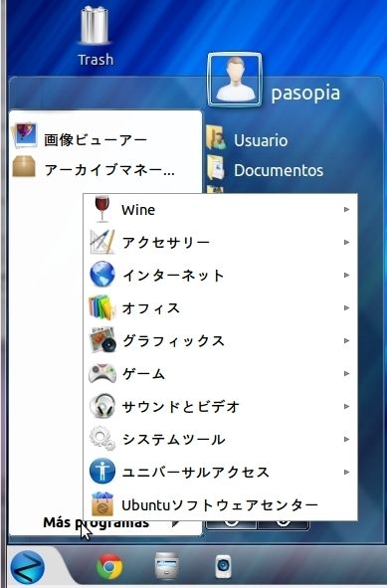Viewport: 387px width, 588px height.
Task: Click the ゲーム gamepad icon
Action: (102, 373)
